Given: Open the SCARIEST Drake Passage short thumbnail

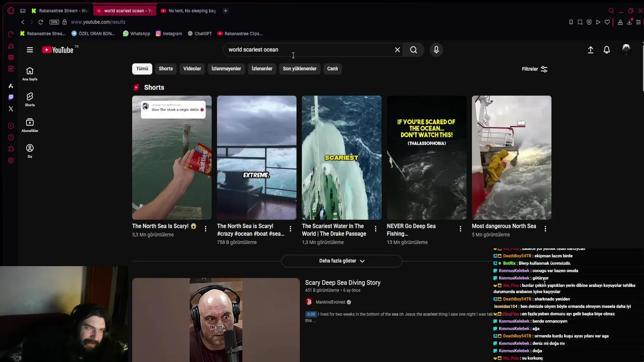Looking at the screenshot, I should pos(342,158).
